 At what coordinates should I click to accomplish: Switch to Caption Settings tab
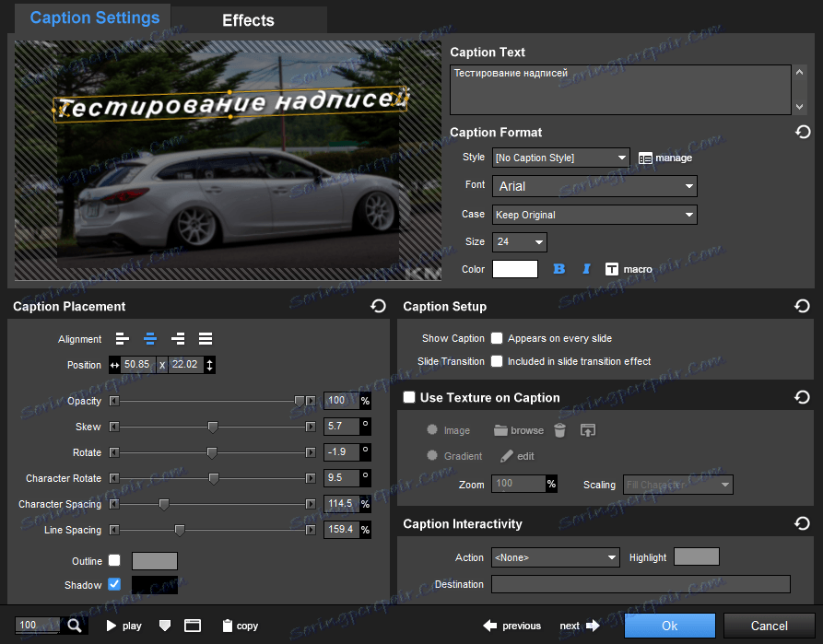[x=94, y=18]
